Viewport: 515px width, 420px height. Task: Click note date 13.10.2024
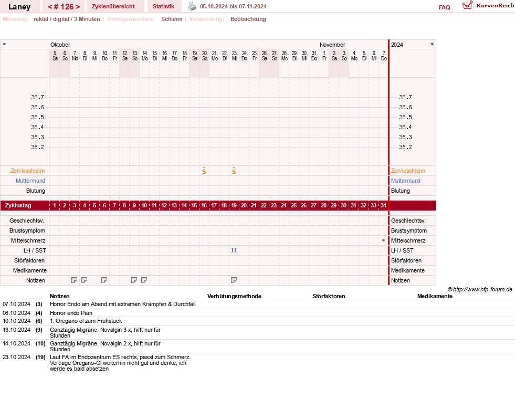[x=16, y=330]
